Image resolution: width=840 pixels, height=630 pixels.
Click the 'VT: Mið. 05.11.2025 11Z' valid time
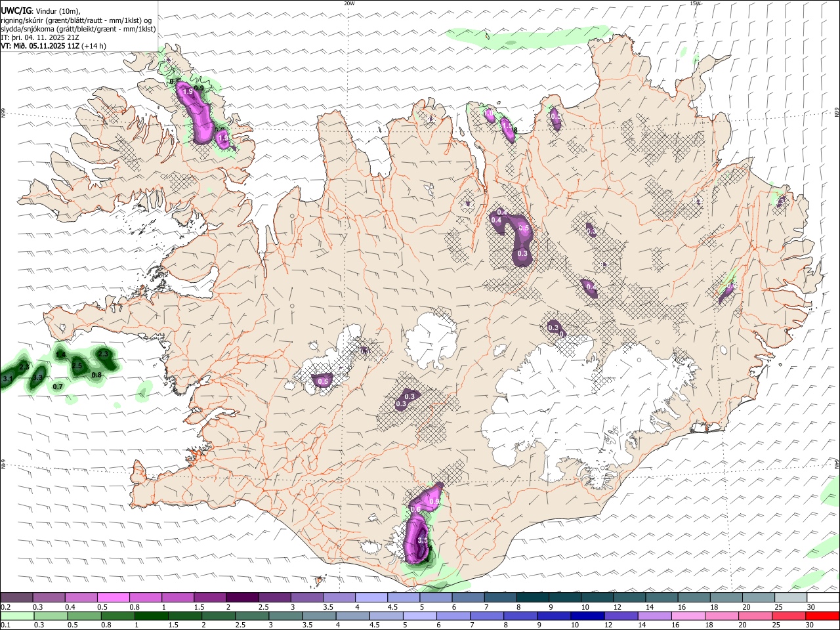(41, 46)
